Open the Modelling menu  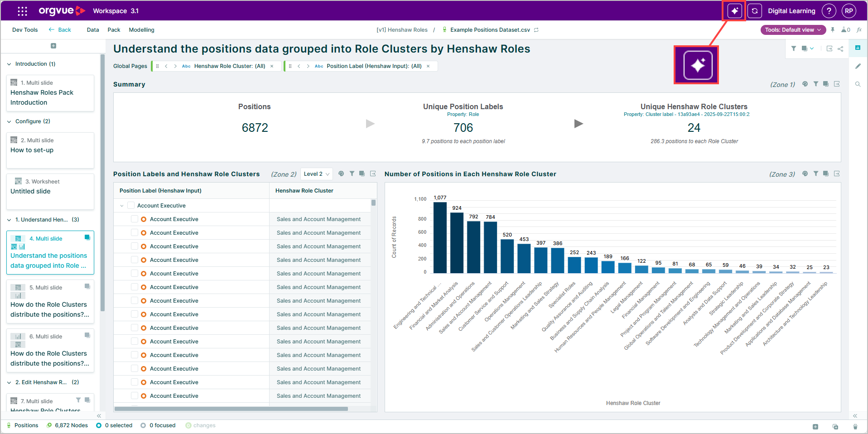(x=141, y=30)
